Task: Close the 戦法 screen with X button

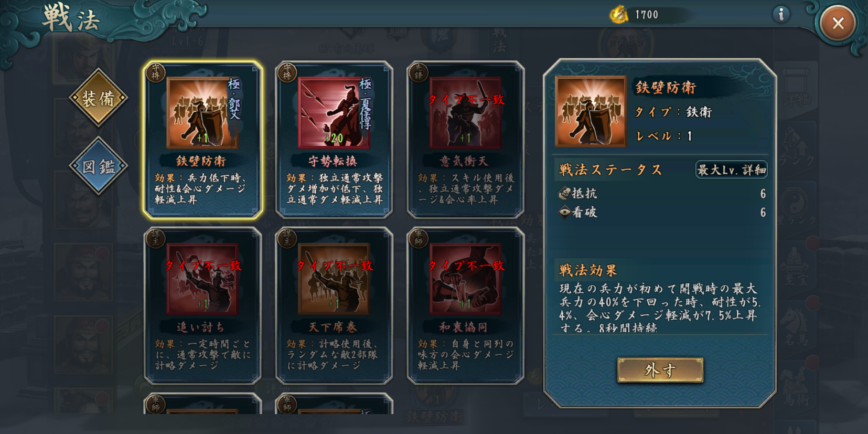Action: click(x=838, y=23)
